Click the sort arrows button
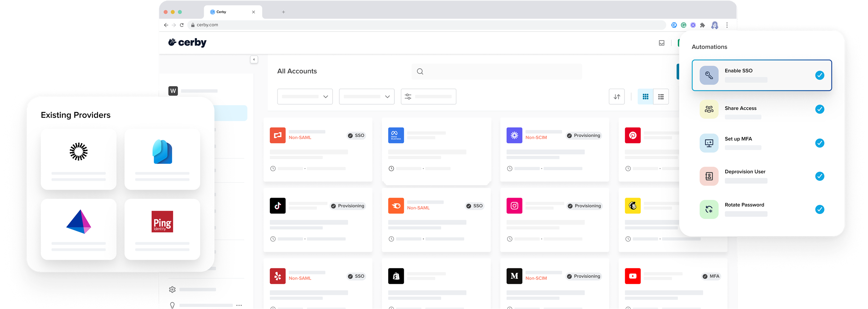 point(617,97)
